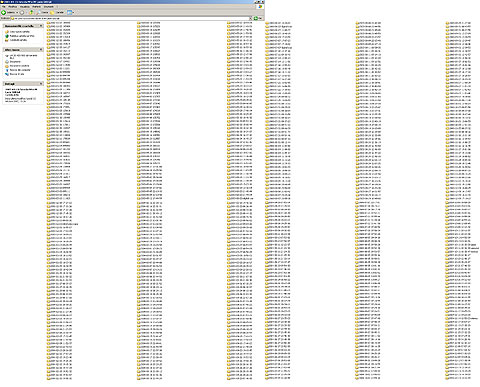Image resolution: width=480 pixels, height=387 pixels.
Task: Open the File menu
Action: click(x=4, y=7)
